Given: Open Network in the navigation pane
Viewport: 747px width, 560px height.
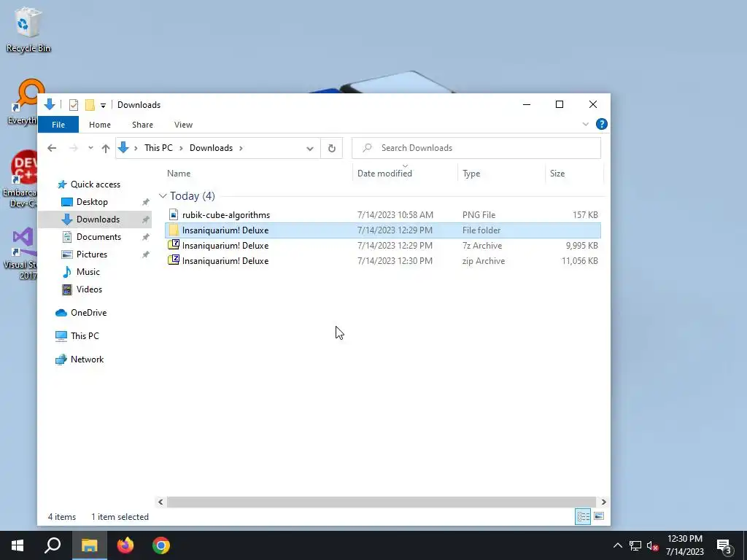Looking at the screenshot, I should pyautogui.click(x=88, y=359).
